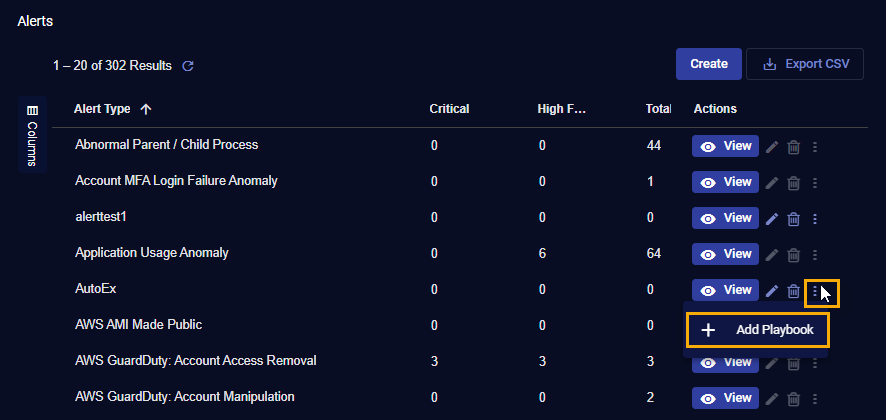The width and height of the screenshot is (886, 420).
Task: Sort by the Critical column header
Action: pos(449,109)
